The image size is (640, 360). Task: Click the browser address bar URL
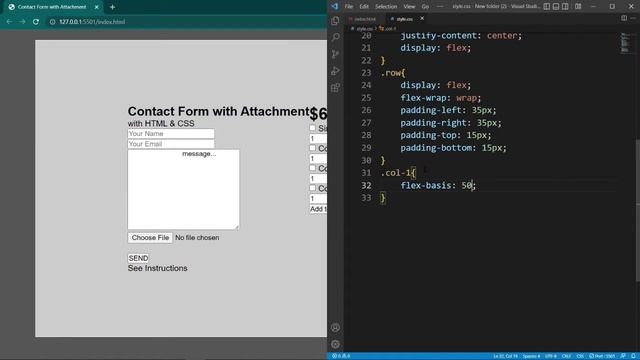[x=92, y=22]
